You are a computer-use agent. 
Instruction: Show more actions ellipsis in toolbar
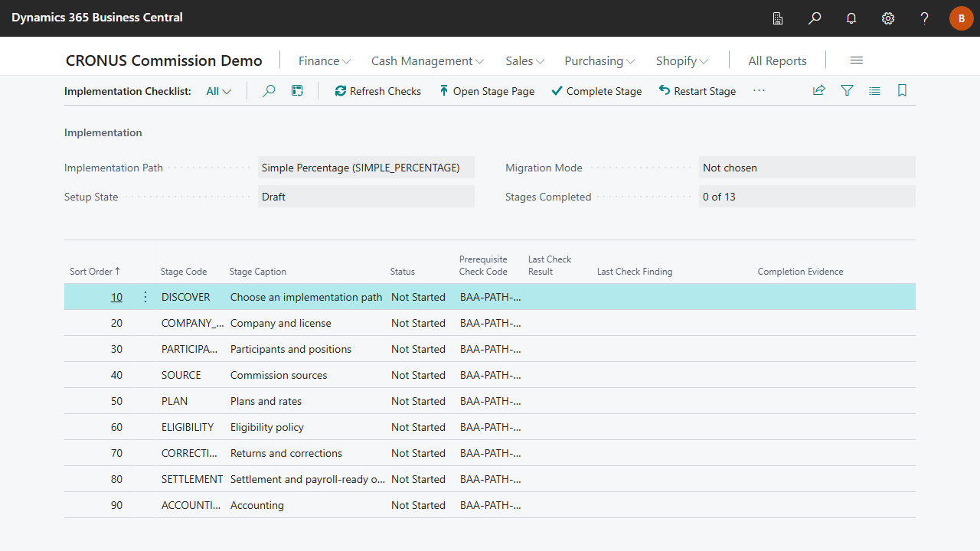[x=759, y=90]
